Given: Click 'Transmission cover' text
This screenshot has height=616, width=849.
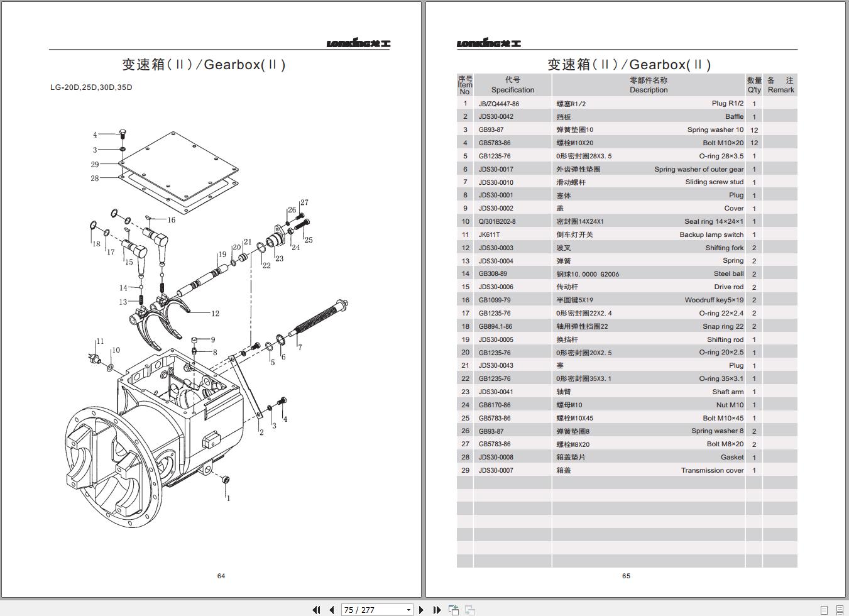Looking at the screenshot, I should pyautogui.click(x=713, y=470).
